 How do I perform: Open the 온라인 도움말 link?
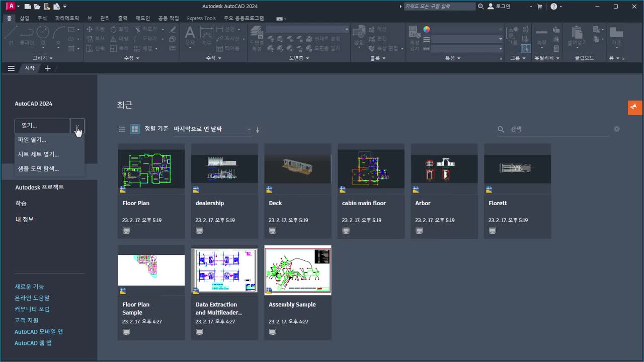point(32,297)
